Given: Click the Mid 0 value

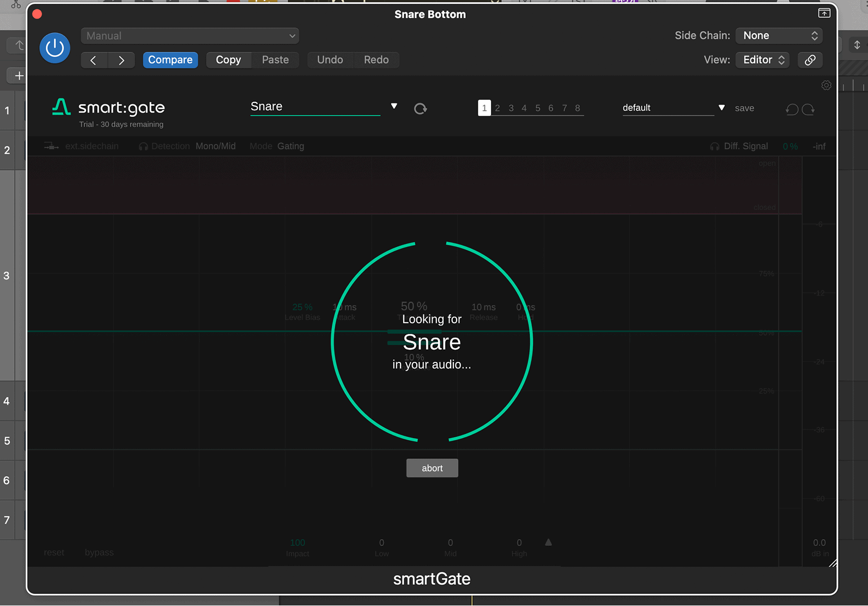Looking at the screenshot, I should click(x=450, y=543).
